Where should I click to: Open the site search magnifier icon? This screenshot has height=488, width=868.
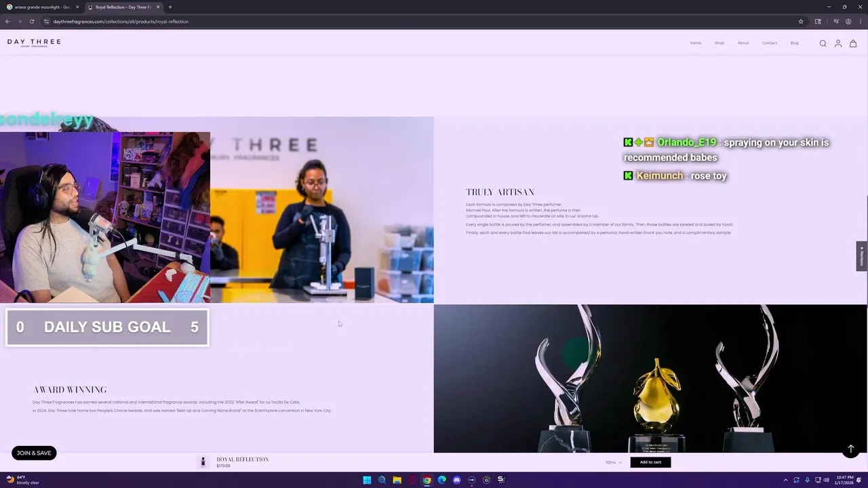tap(823, 43)
